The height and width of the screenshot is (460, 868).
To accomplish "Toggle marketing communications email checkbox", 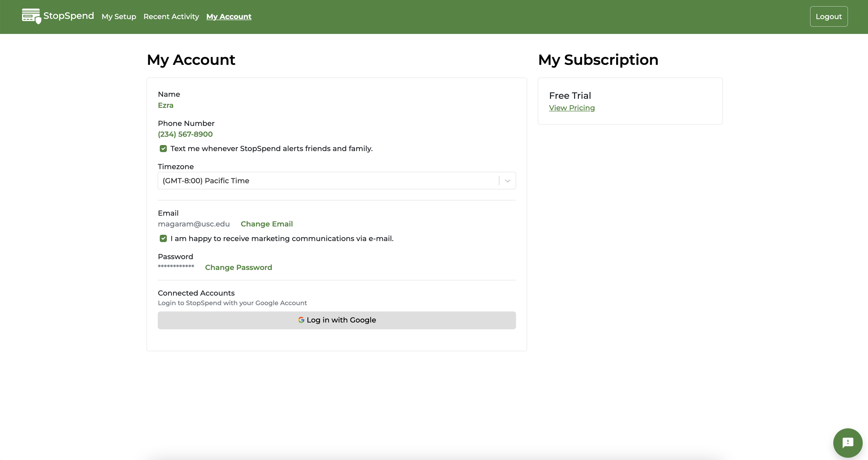I will click(163, 238).
